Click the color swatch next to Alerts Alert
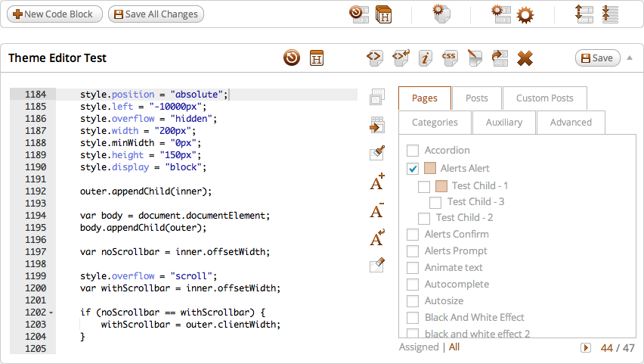The image size is (644, 364). click(x=430, y=169)
